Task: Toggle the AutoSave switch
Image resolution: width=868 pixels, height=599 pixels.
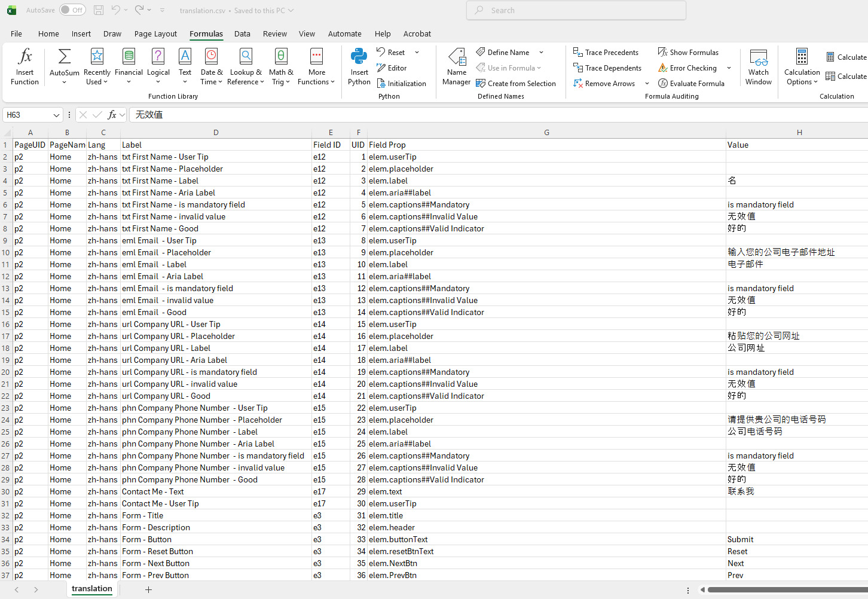Action: coord(72,10)
